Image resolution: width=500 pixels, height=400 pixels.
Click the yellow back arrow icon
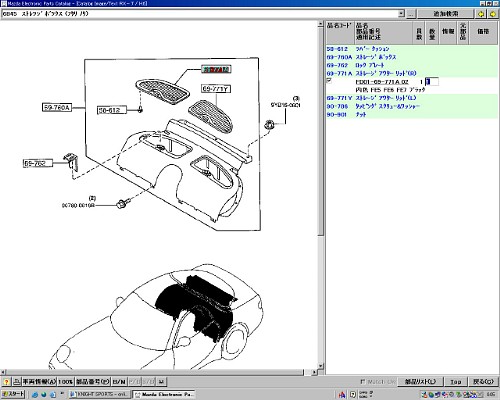(x=481, y=14)
